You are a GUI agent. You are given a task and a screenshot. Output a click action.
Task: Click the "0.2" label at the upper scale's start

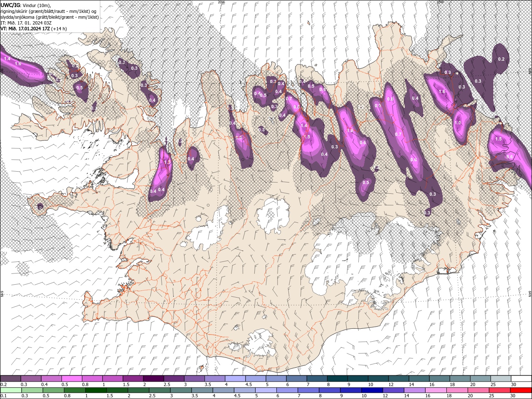[4, 384]
